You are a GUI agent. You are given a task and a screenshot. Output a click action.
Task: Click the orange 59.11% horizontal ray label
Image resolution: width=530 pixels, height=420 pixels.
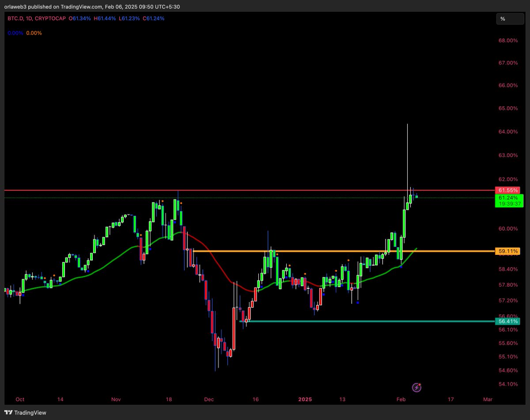pyautogui.click(x=508, y=250)
